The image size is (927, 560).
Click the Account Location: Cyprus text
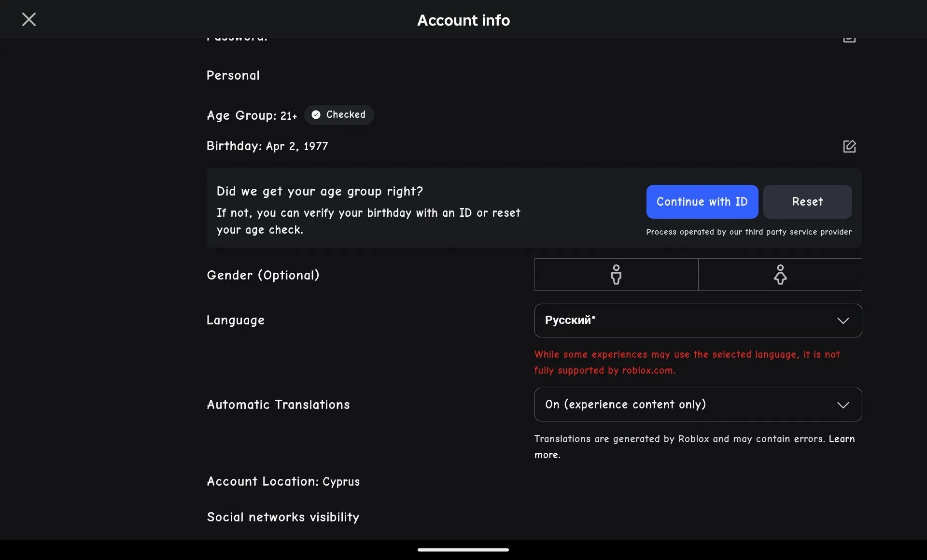click(x=283, y=481)
